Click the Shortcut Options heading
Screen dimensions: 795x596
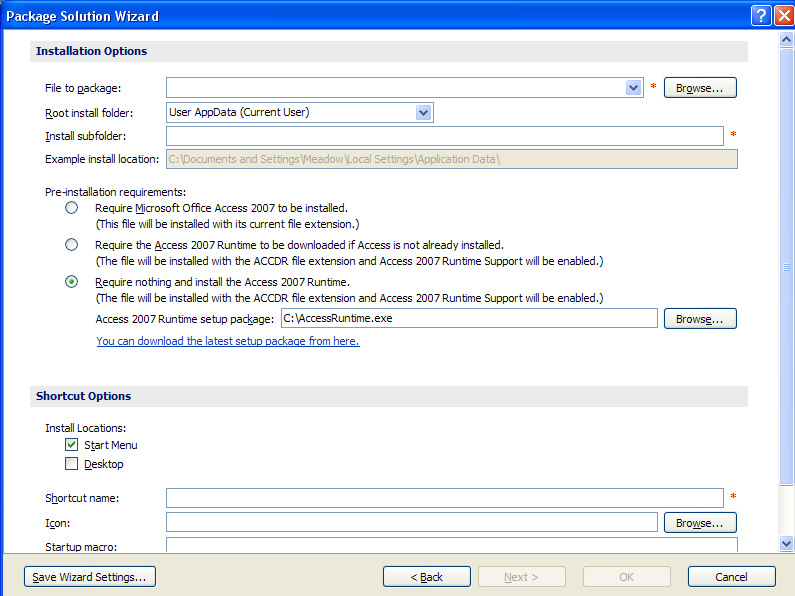83,396
